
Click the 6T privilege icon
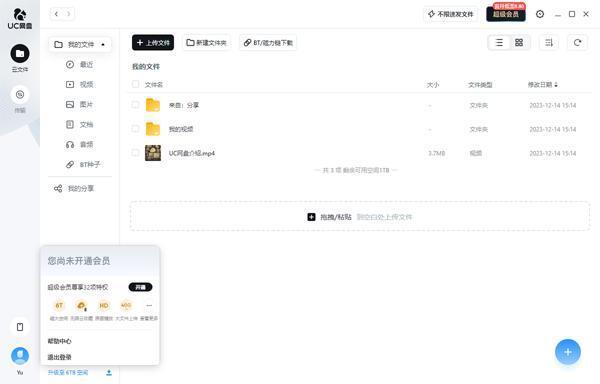59,305
